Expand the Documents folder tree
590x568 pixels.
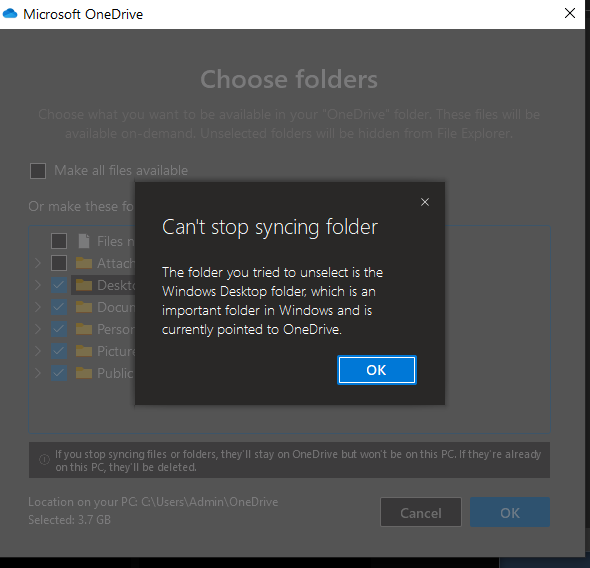(x=38, y=307)
